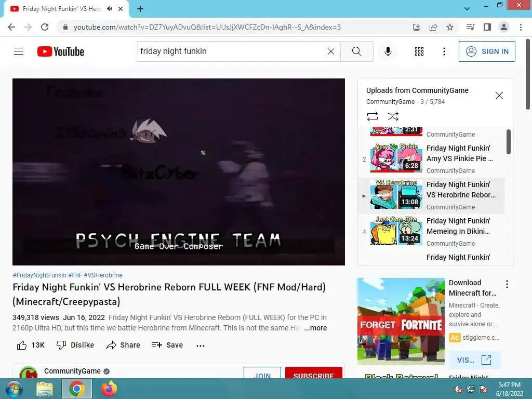Go back in browser history
The image size is (532, 399).
(11, 27)
